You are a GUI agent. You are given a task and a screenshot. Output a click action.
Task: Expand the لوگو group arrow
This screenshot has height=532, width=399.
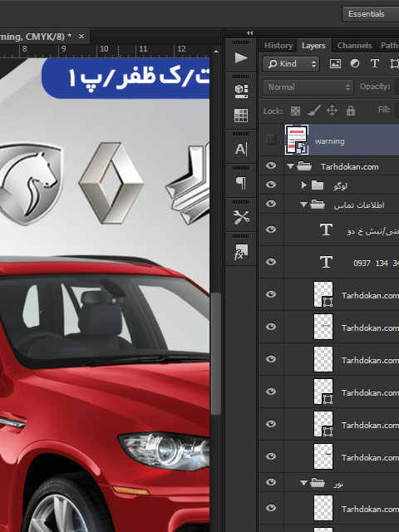(x=304, y=185)
